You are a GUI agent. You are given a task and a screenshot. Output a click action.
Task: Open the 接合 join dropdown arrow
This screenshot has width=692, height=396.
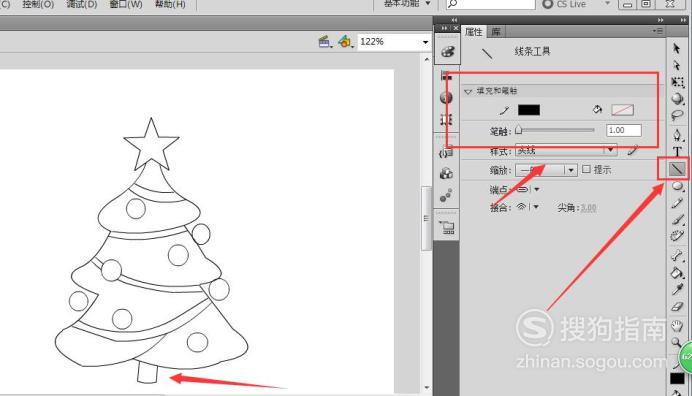[536, 207]
